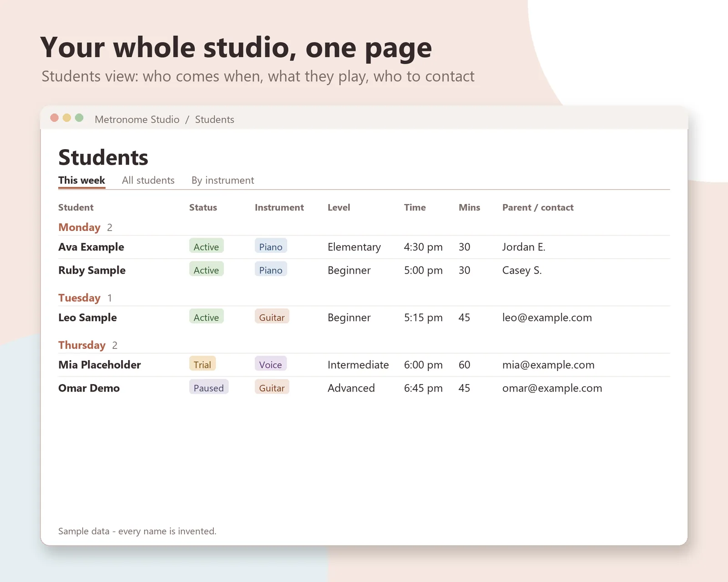Click Ava Example's Active status tag

[206, 246]
